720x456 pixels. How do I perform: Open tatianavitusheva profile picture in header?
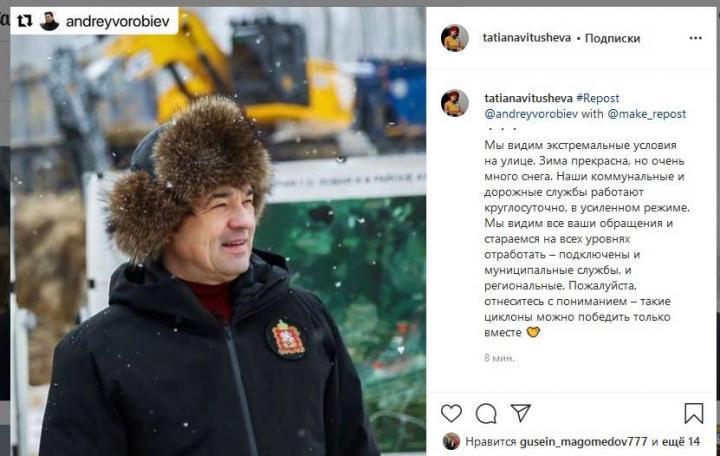tap(455, 38)
